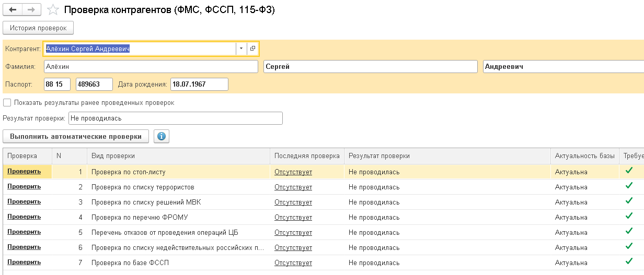Select the passport number field 489663
This screenshot has width=644, height=275.
94,85
